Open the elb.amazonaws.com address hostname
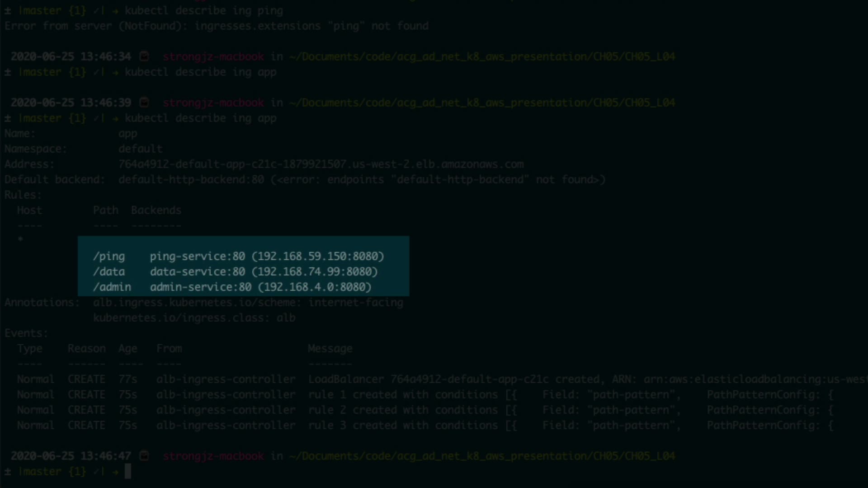This screenshot has height=488, width=868. tap(321, 164)
